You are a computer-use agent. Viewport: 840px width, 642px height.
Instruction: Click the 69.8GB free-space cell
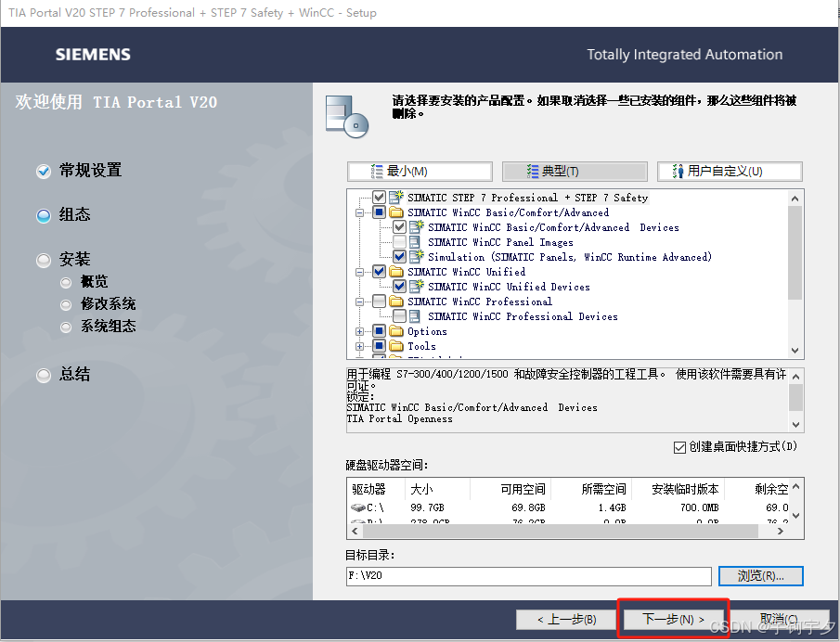click(528, 507)
